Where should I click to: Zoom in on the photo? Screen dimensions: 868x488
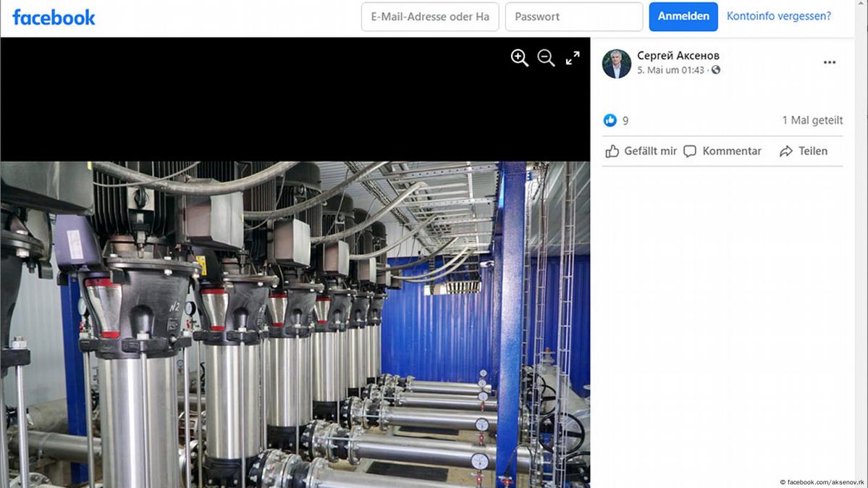(x=519, y=58)
